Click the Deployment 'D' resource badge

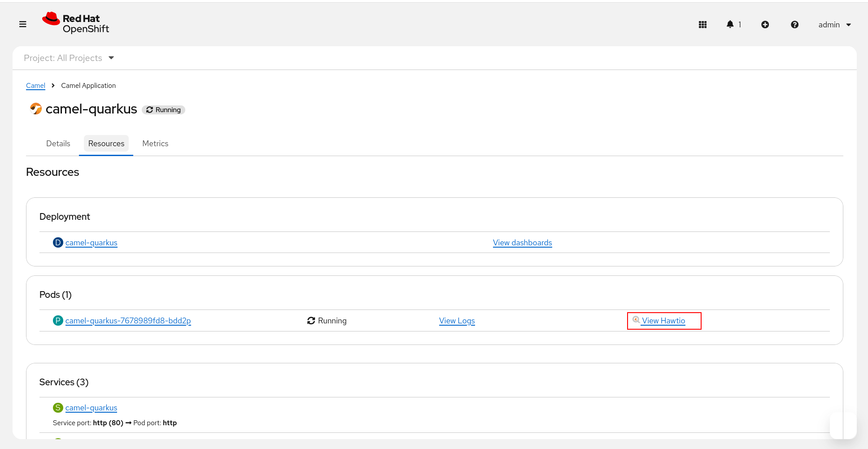pyautogui.click(x=58, y=243)
